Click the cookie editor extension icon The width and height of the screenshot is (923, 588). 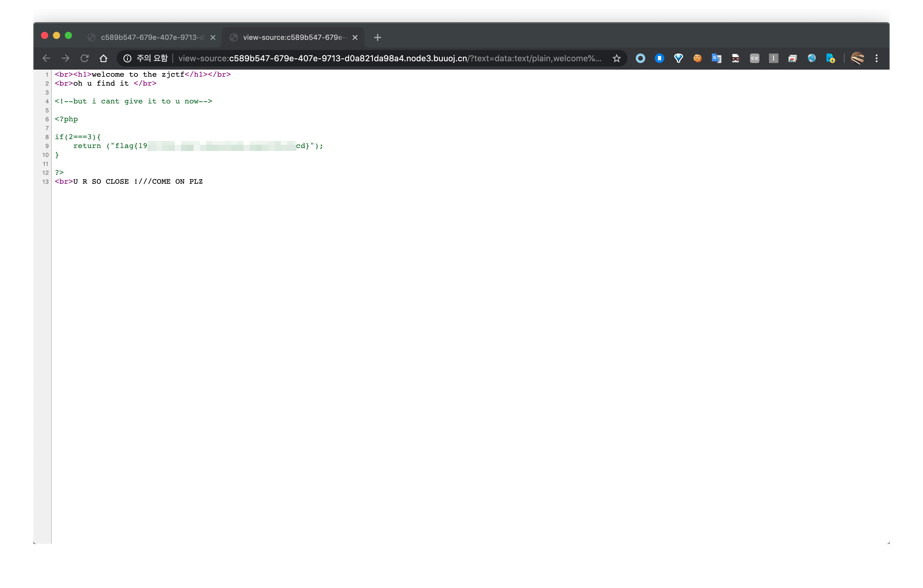(x=697, y=58)
